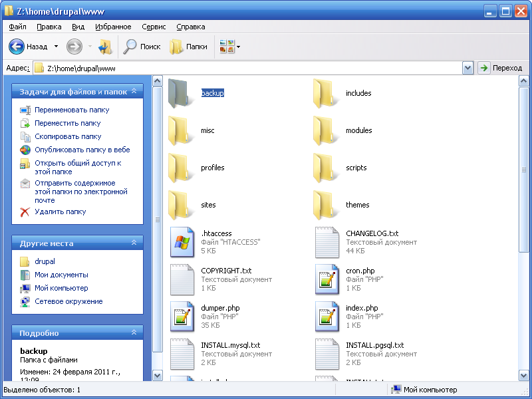Open the Справка menu
532x399 pixels.
[x=191, y=27]
